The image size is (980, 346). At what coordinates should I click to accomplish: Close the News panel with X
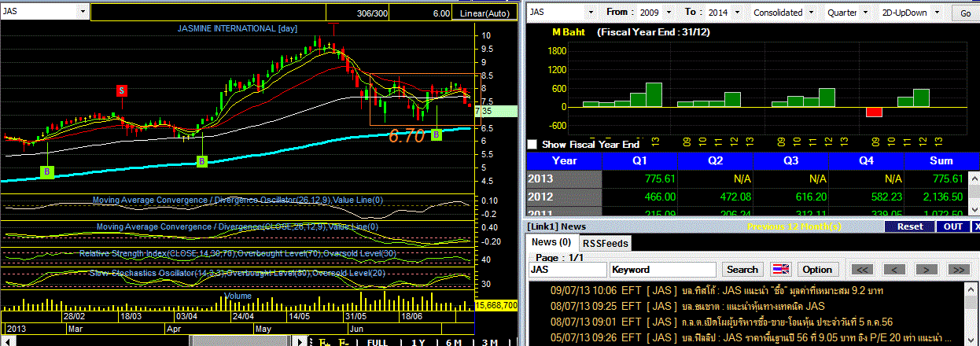pos(975,226)
